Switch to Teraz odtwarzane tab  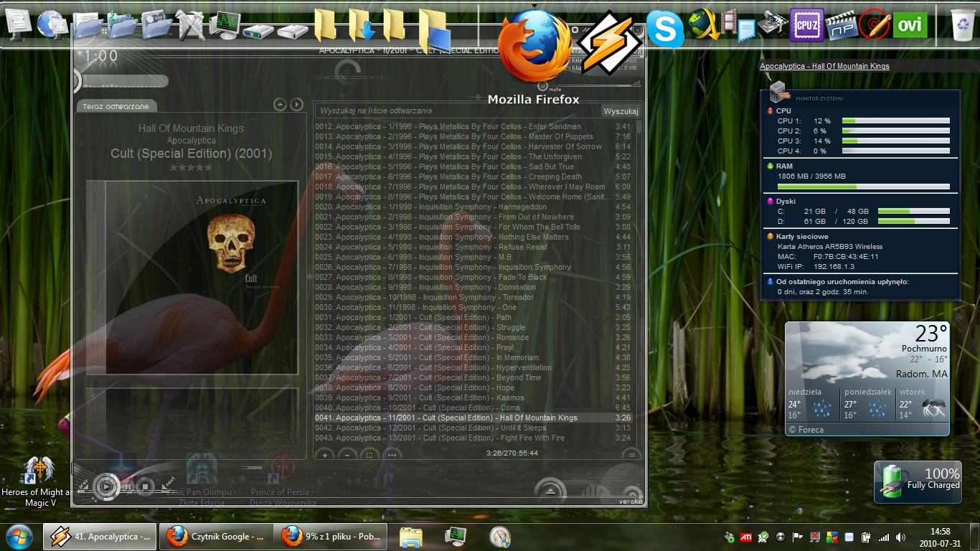click(x=116, y=106)
